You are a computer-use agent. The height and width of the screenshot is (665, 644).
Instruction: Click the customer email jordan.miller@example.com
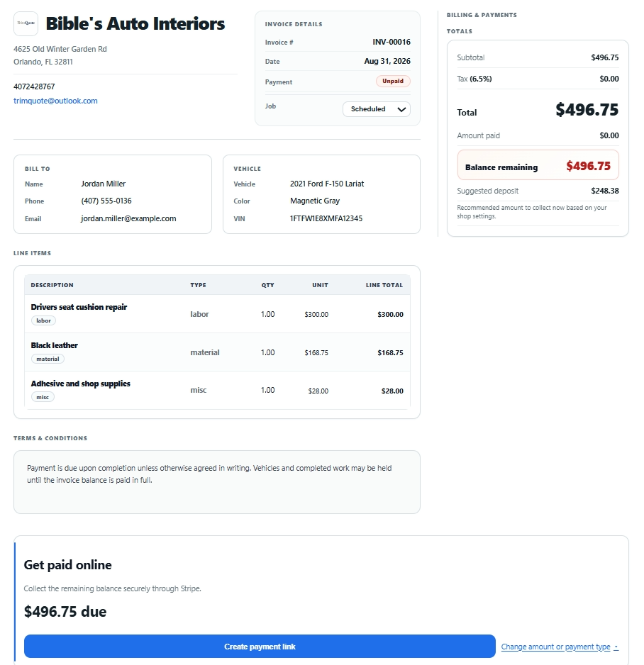(x=128, y=218)
